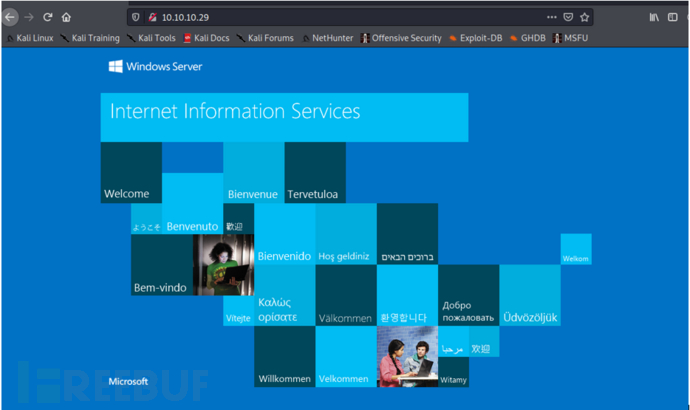This screenshot has height=410, width=690.
Task: Click the Välkommen tile
Action: point(346,295)
